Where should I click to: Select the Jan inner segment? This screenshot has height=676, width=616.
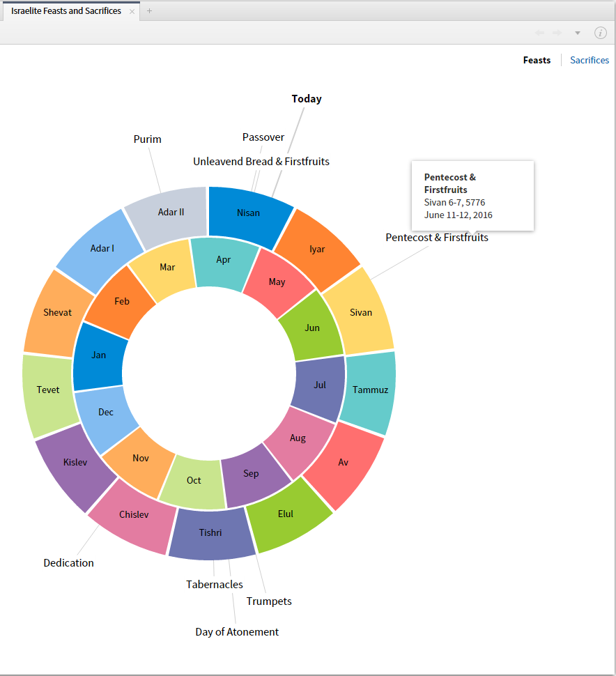click(98, 355)
